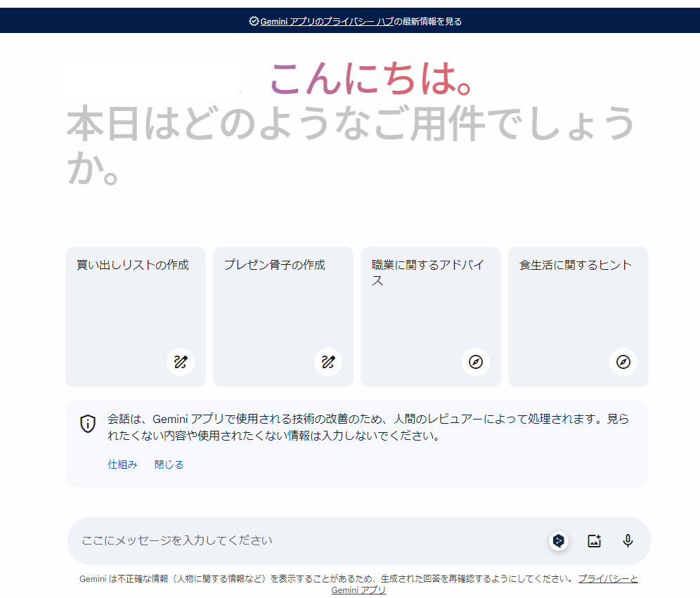Screen dimensions: 700x598
Task: Click the こんにちは。 greeting heading
Action: [370, 79]
